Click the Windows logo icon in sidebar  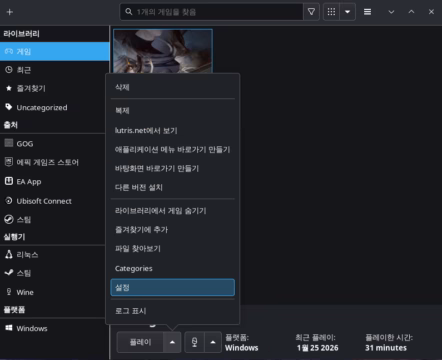point(9,328)
